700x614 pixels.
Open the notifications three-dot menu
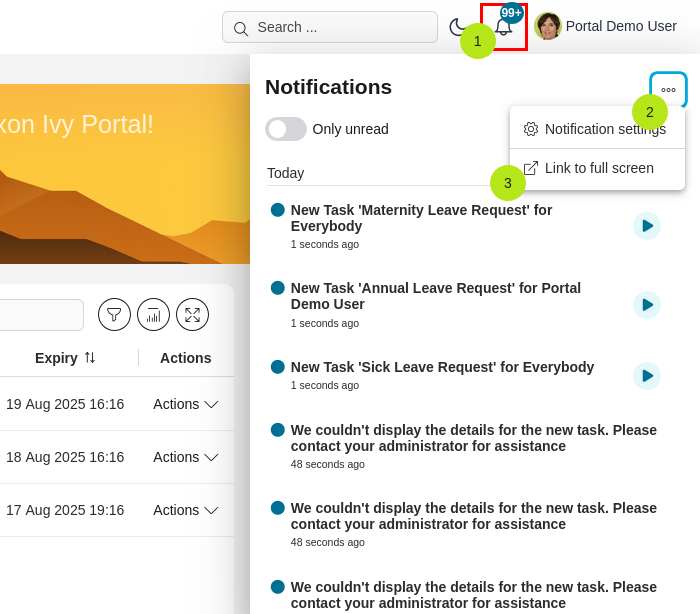click(x=668, y=90)
